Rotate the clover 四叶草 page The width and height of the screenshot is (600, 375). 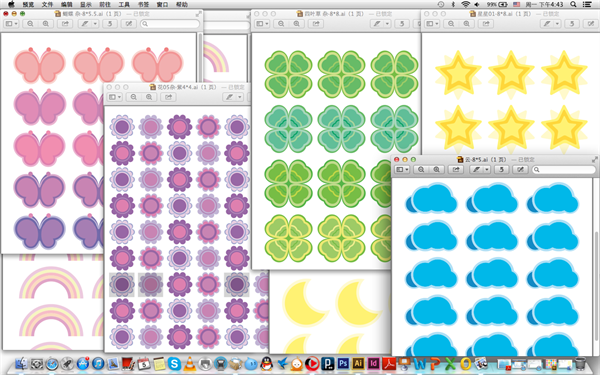point(402,24)
